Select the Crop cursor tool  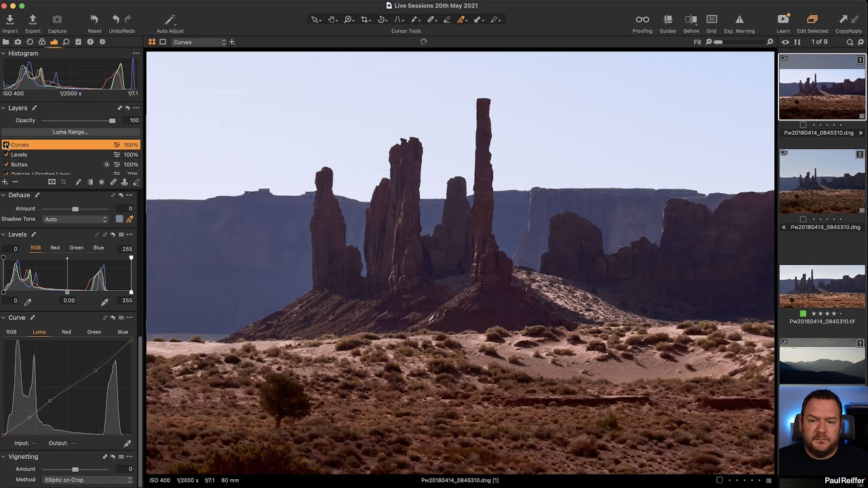366,20
